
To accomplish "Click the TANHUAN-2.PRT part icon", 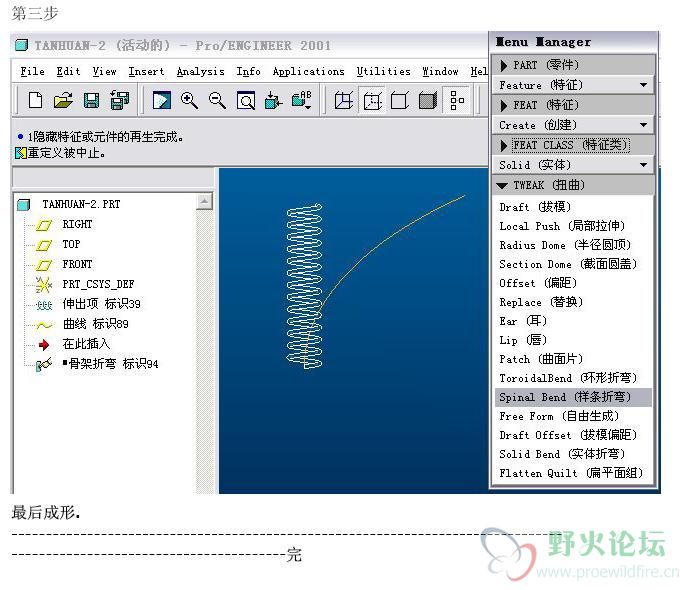I will 24,204.
